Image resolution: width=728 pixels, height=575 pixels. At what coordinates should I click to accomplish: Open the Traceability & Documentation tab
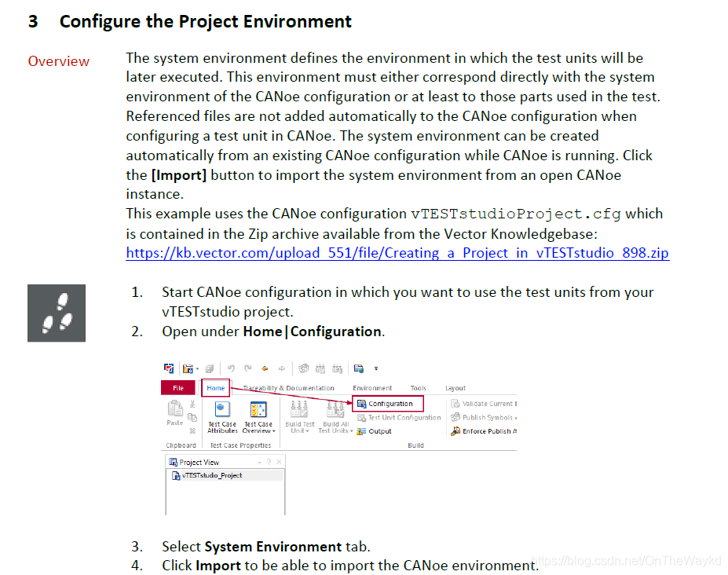288,388
